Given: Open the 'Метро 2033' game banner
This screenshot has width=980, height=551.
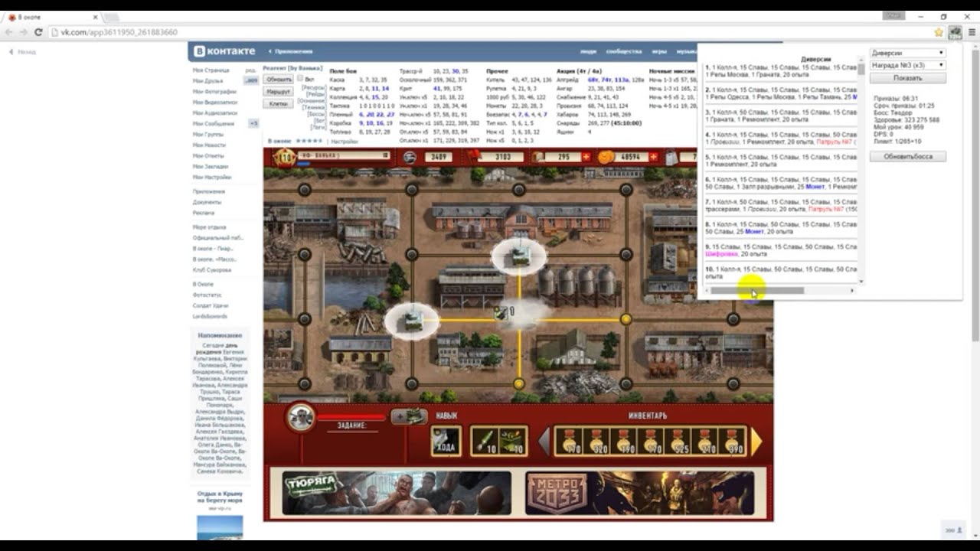Looking at the screenshot, I should tap(640, 493).
